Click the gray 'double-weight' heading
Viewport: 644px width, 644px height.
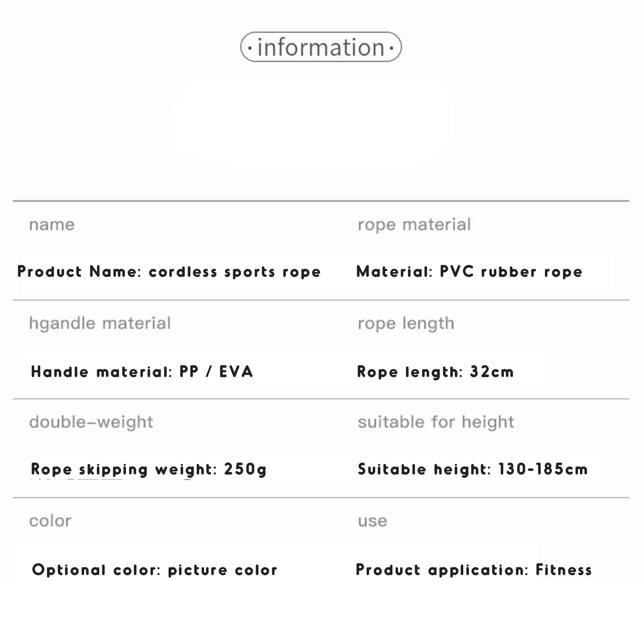pyautogui.click(x=91, y=422)
